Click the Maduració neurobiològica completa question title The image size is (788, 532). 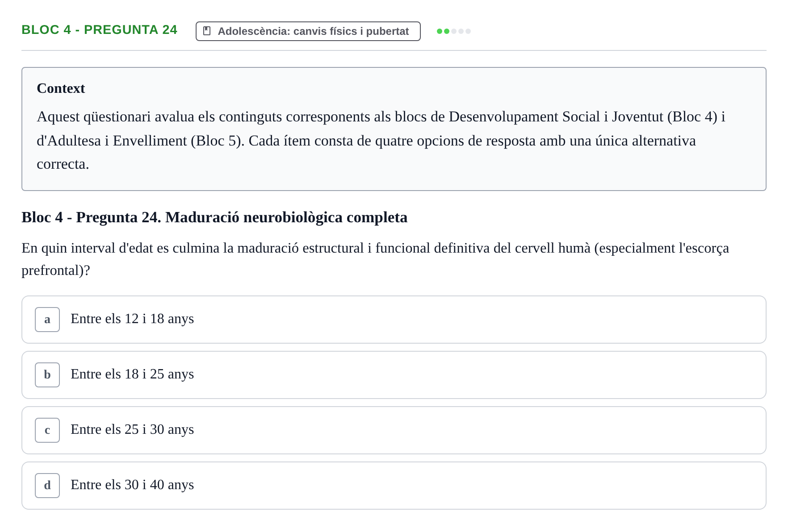point(214,217)
